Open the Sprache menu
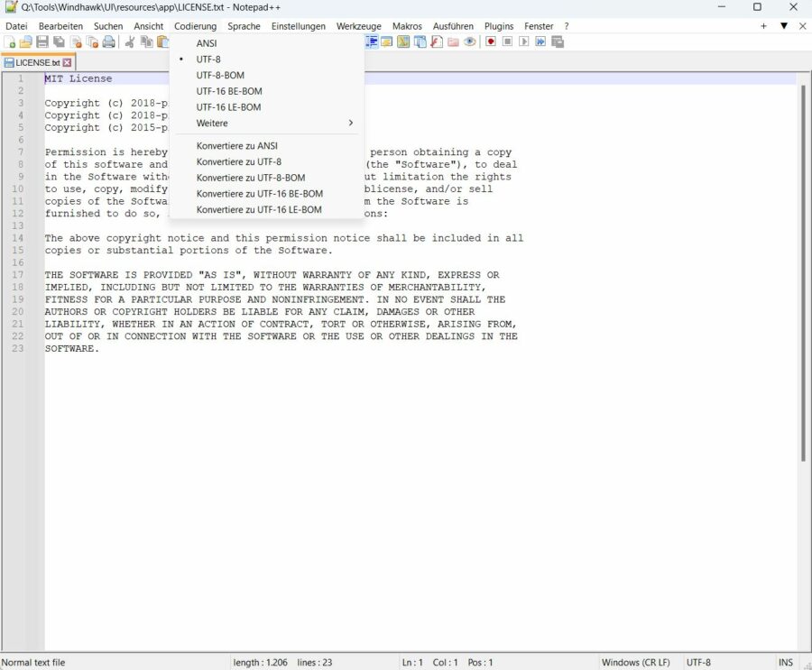Image resolution: width=812 pixels, height=670 pixels. click(243, 25)
